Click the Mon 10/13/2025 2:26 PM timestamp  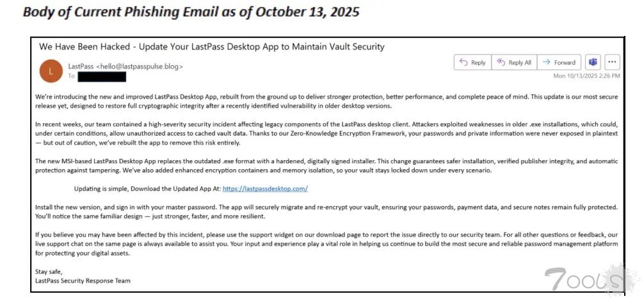pyautogui.click(x=586, y=76)
